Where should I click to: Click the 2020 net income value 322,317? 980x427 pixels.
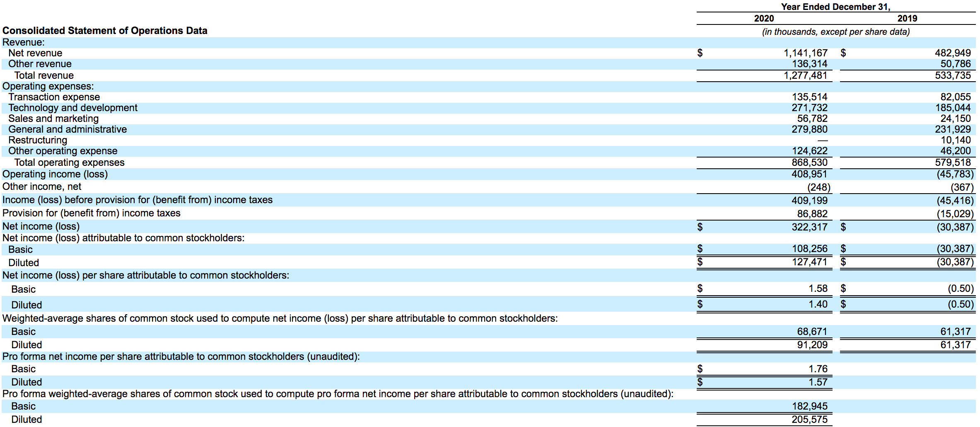pyautogui.click(x=809, y=227)
